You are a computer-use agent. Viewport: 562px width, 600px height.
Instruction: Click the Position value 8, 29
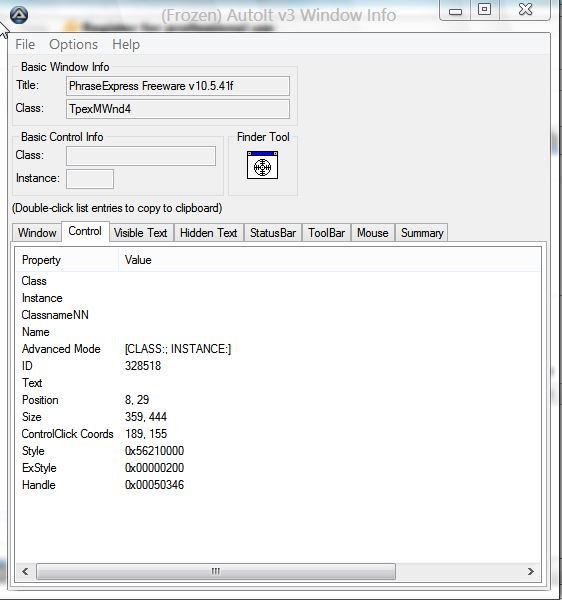pos(137,400)
